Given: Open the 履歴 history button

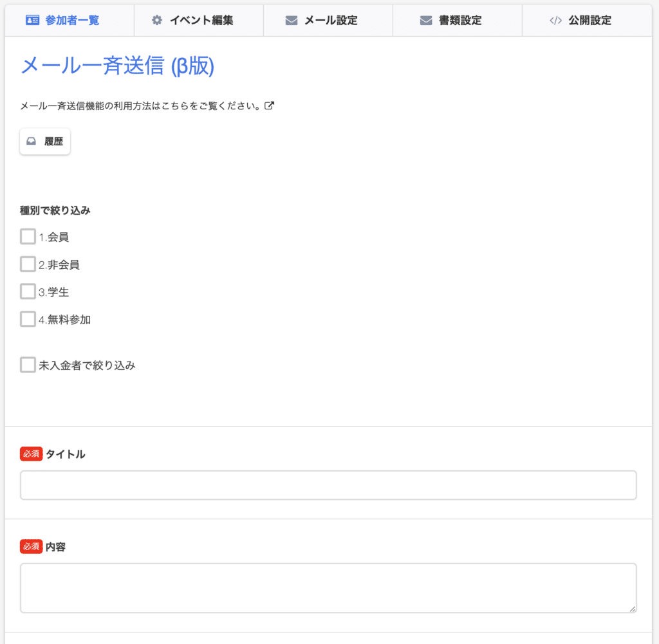Looking at the screenshot, I should pyautogui.click(x=45, y=141).
